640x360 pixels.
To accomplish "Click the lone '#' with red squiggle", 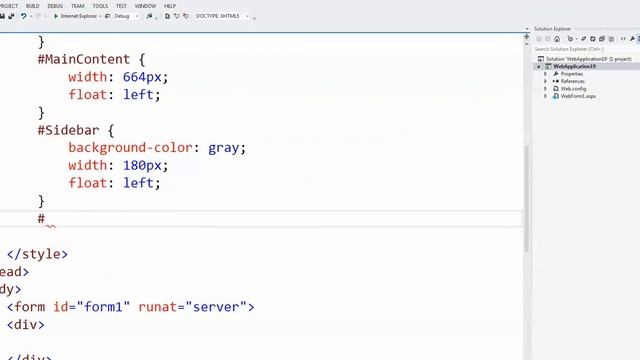I will [41, 219].
